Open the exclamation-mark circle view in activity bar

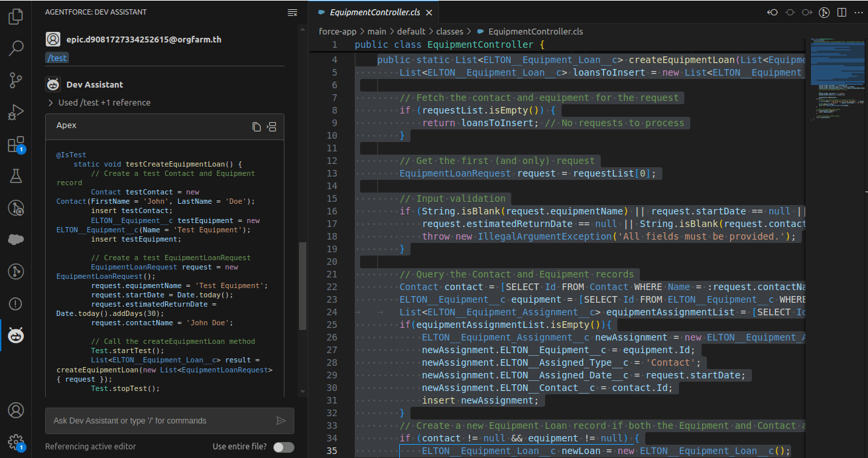click(x=16, y=303)
